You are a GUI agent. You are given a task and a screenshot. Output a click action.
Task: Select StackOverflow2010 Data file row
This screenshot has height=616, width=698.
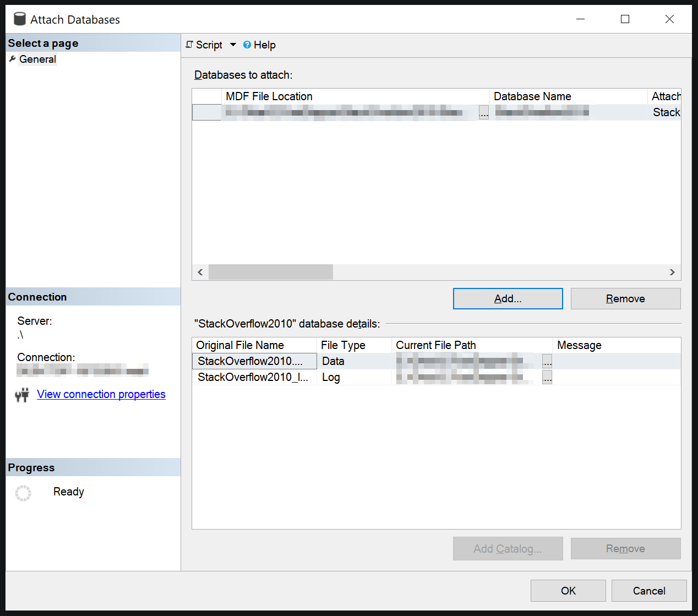[x=254, y=361]
